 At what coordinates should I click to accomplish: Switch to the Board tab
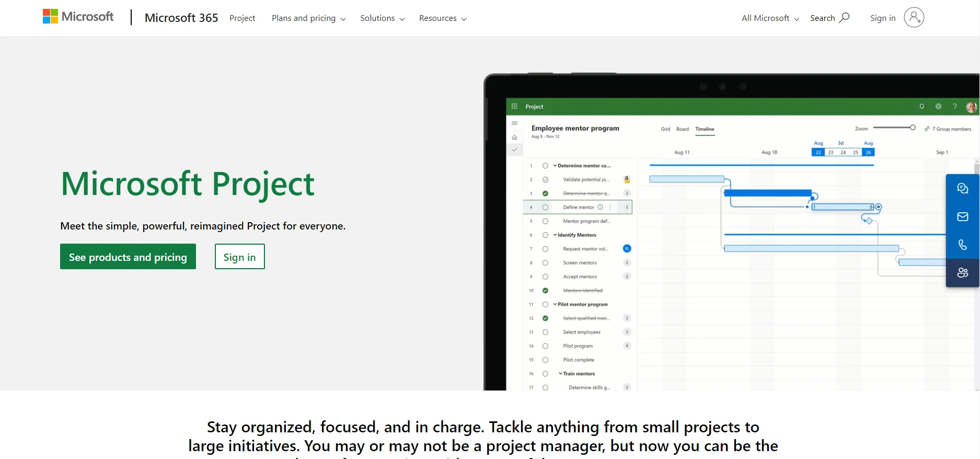pyautogui.click(x=683, y=129)
